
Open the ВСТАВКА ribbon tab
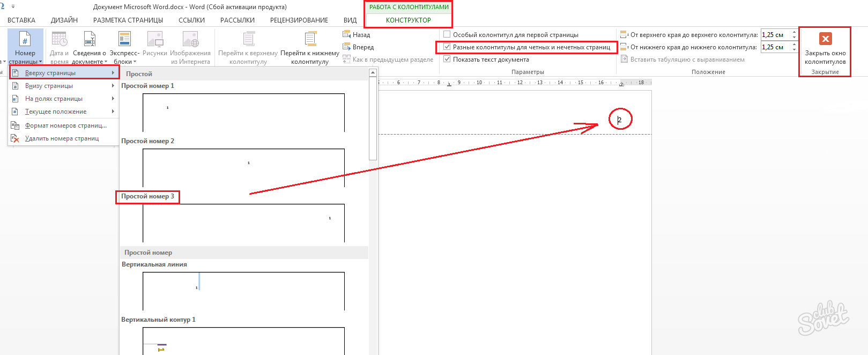21,20
